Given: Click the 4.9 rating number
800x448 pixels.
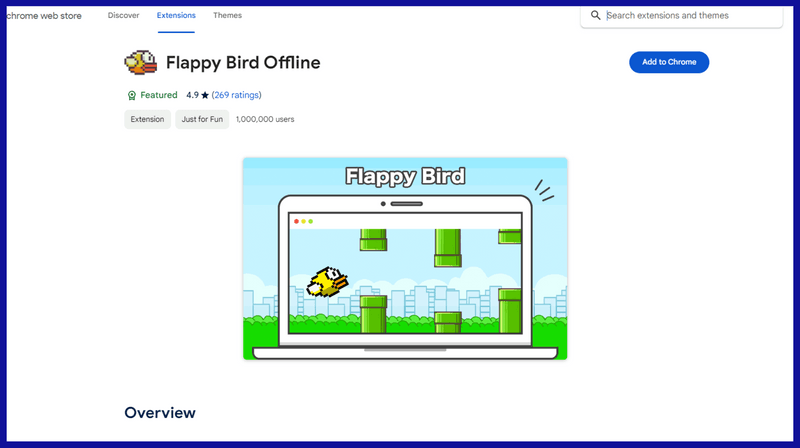Looking at the screenshot, I should (x=193, y=95).
